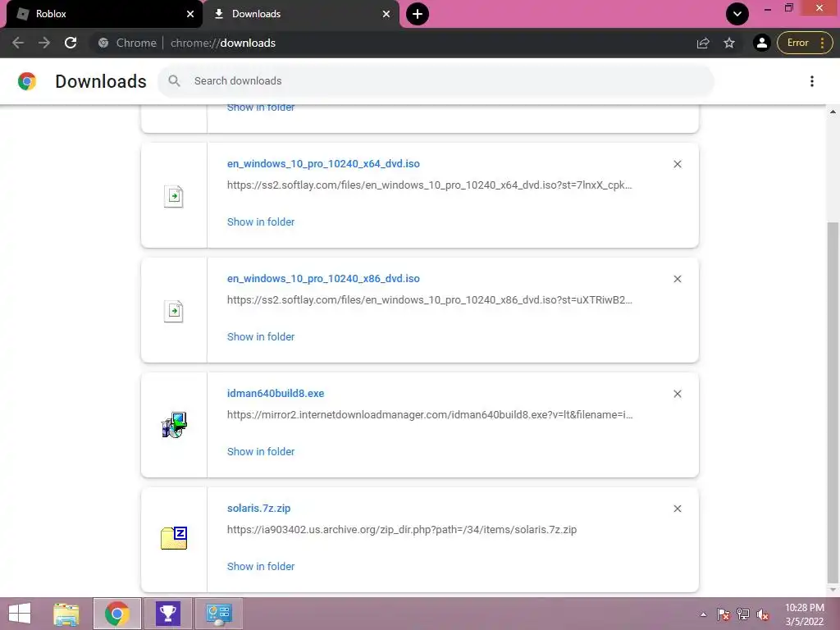Viewport: 840px width, 630px height.
Task: Click the softlay x86 source URL text
Action: point(429,300)
